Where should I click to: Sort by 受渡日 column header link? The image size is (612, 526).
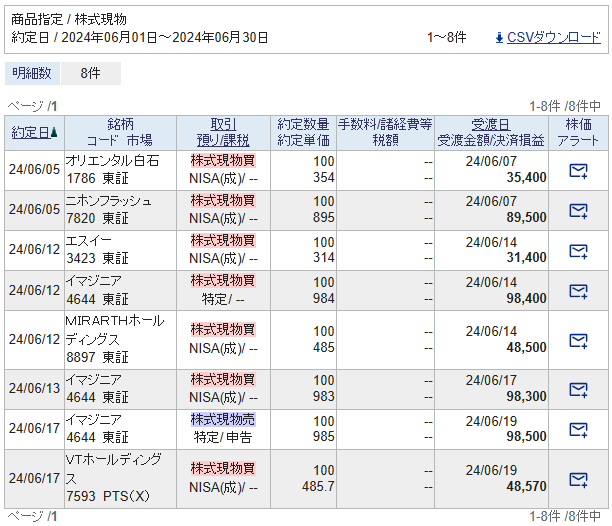[491, 124]
